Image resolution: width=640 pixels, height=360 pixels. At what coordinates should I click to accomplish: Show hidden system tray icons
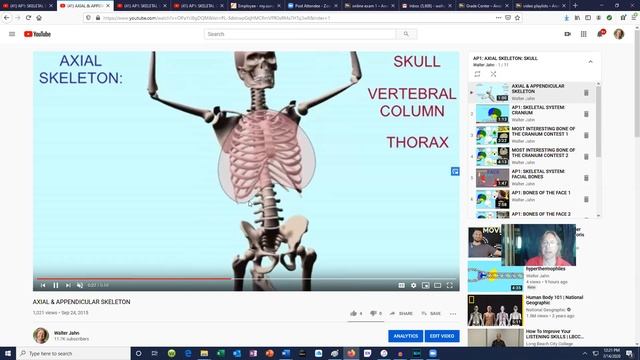point(584,353)
